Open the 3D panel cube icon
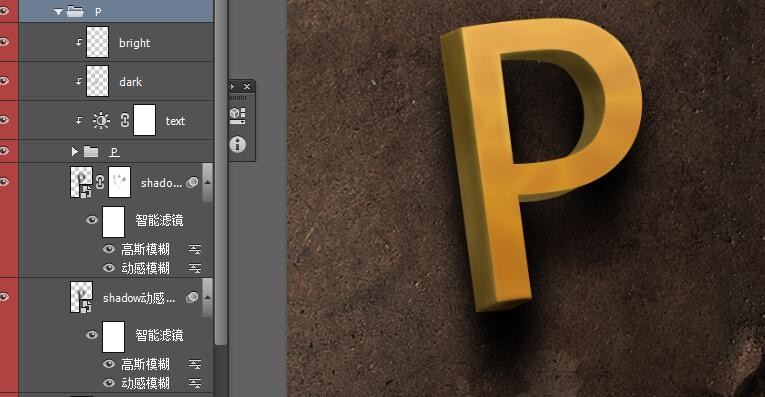Screen dimensions: 765x397 coord(238,116)
